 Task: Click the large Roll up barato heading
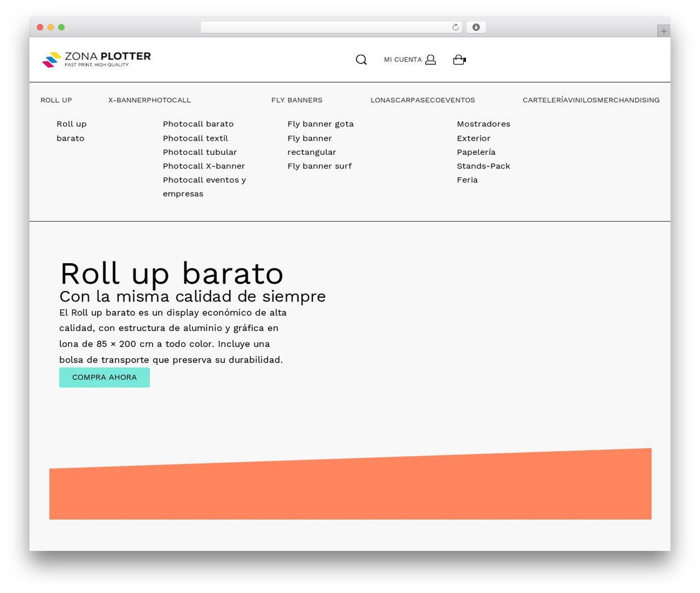pos(172,273)
